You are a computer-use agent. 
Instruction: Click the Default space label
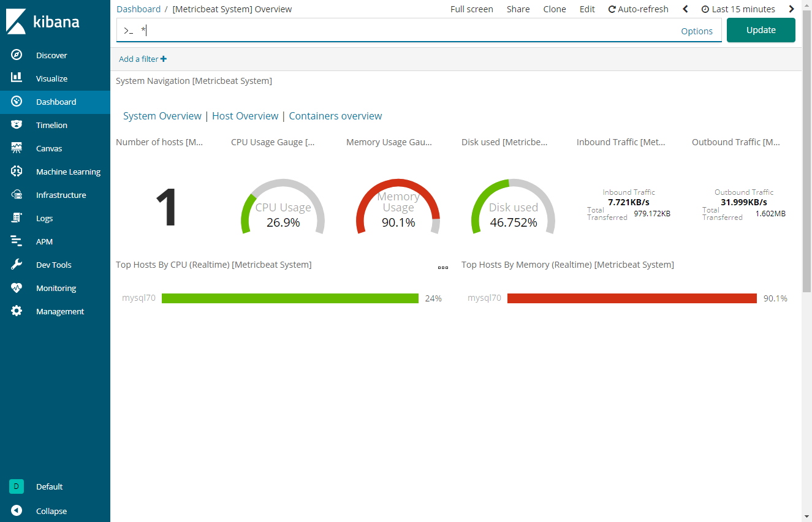tap(50, 486)
